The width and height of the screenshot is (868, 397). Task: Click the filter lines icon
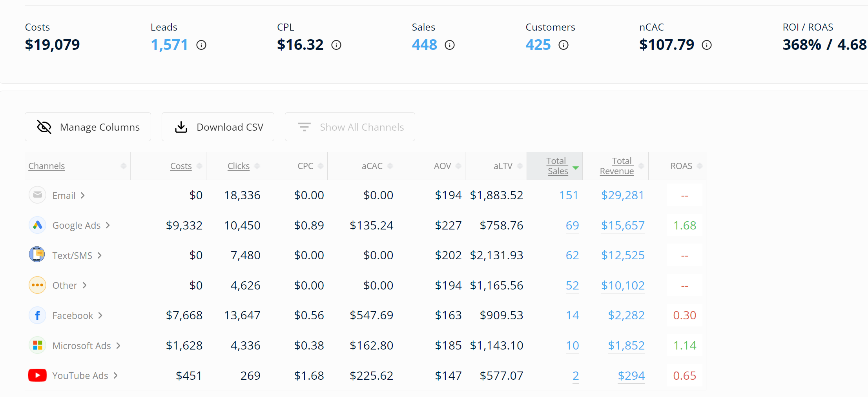click(304, 127)
